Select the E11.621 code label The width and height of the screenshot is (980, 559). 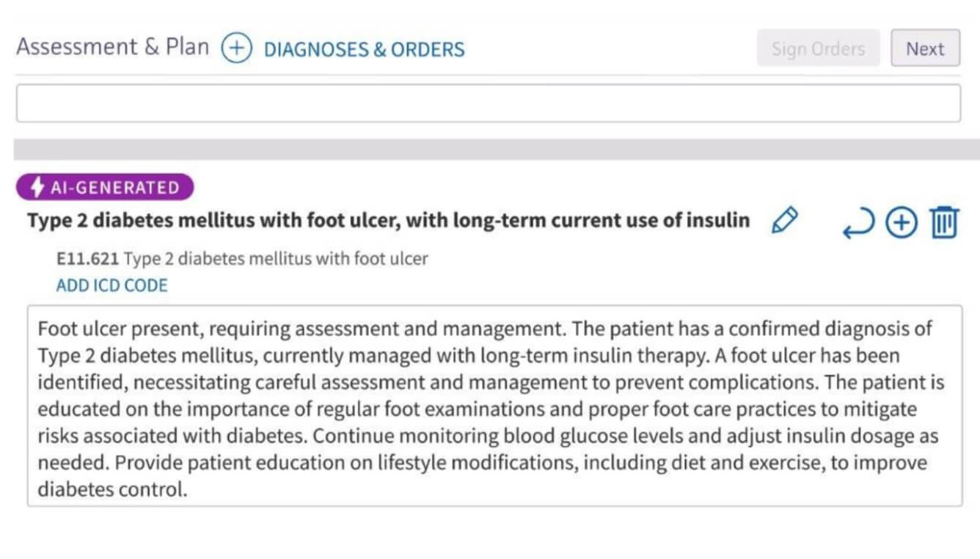pos(87,258)
